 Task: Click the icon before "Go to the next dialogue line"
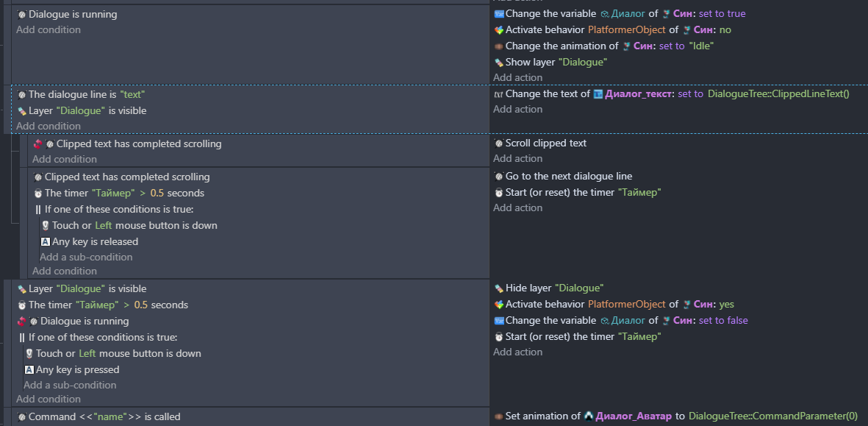pos(499,176)
